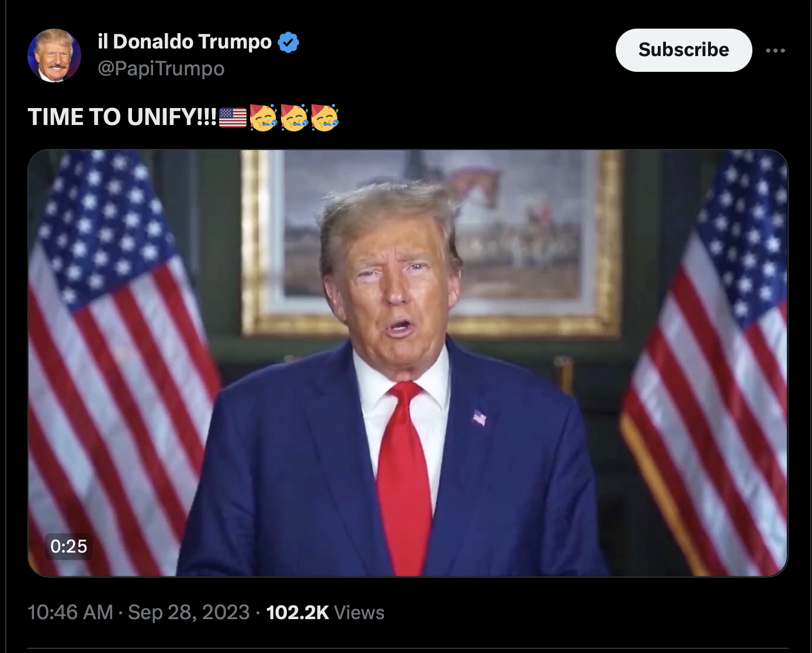The width and height of the screenshot is (812, 653).
Task: Click the 102.2K view count
Action: 297,612
